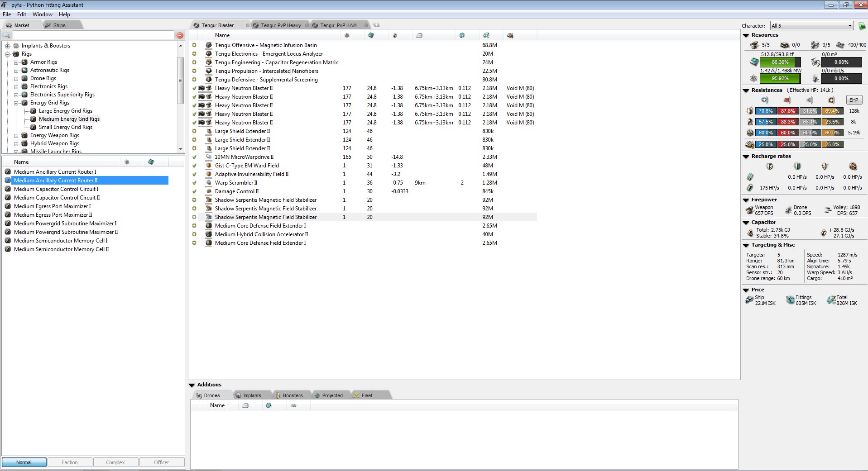
Task: Click the CPU column icon in fitting table header
Action: pos(371,35)
